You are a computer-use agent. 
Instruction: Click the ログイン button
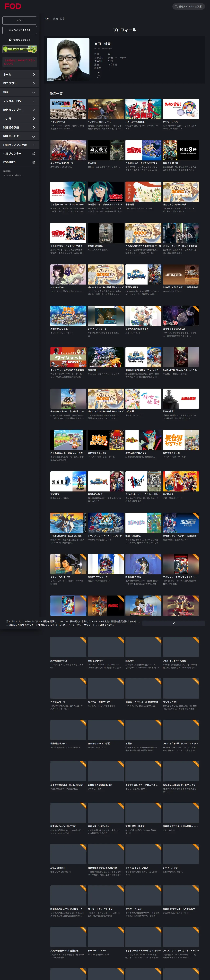[x=20, y=21]
